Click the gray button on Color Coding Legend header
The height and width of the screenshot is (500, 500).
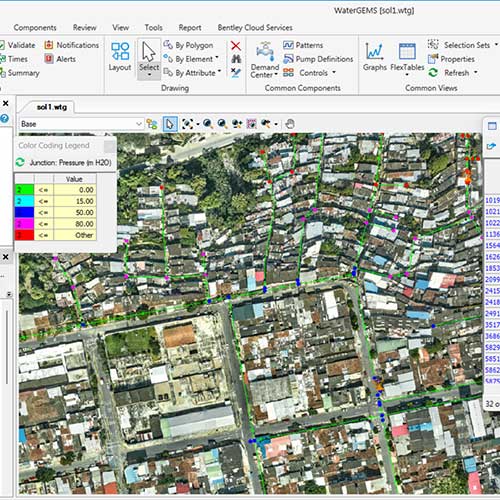point(109,146)
